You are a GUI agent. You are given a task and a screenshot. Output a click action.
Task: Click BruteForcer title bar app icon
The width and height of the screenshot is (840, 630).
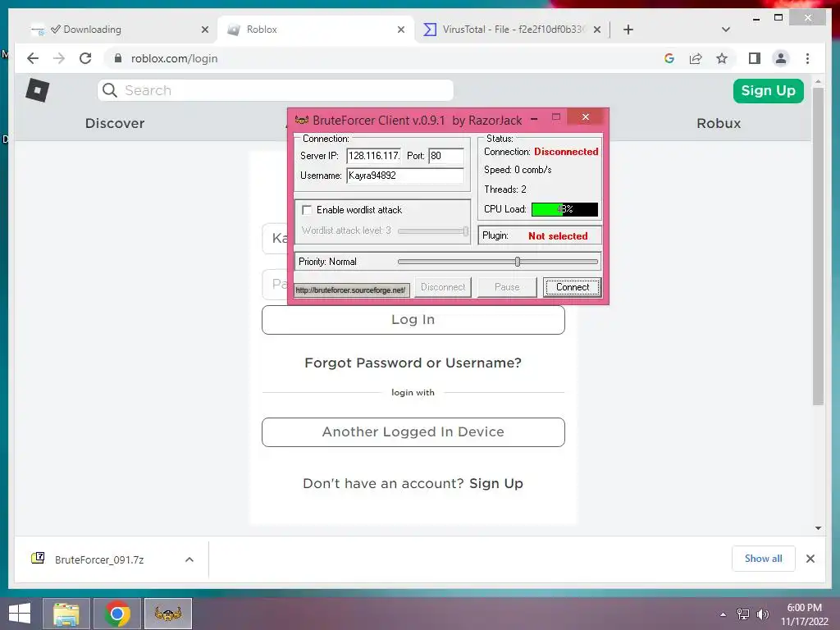point(302,120)
